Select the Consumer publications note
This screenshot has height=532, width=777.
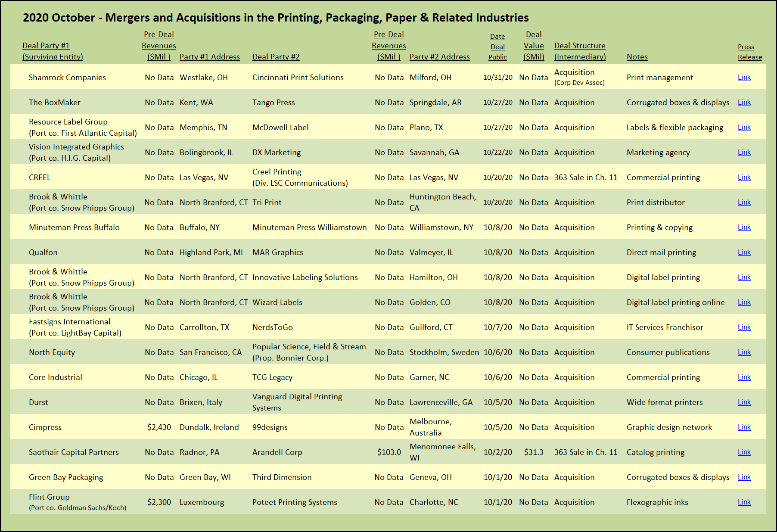pos(668,352)
